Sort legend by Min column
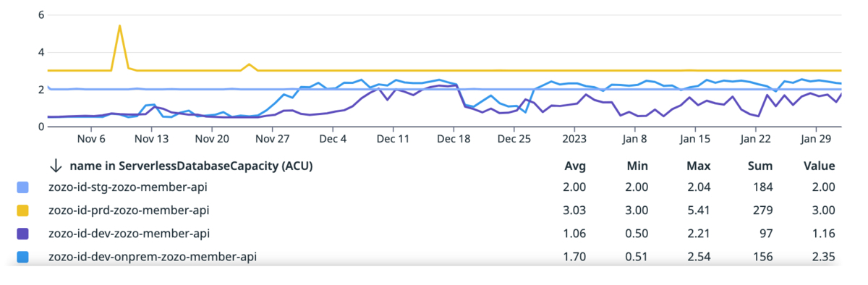 (638, 166)
